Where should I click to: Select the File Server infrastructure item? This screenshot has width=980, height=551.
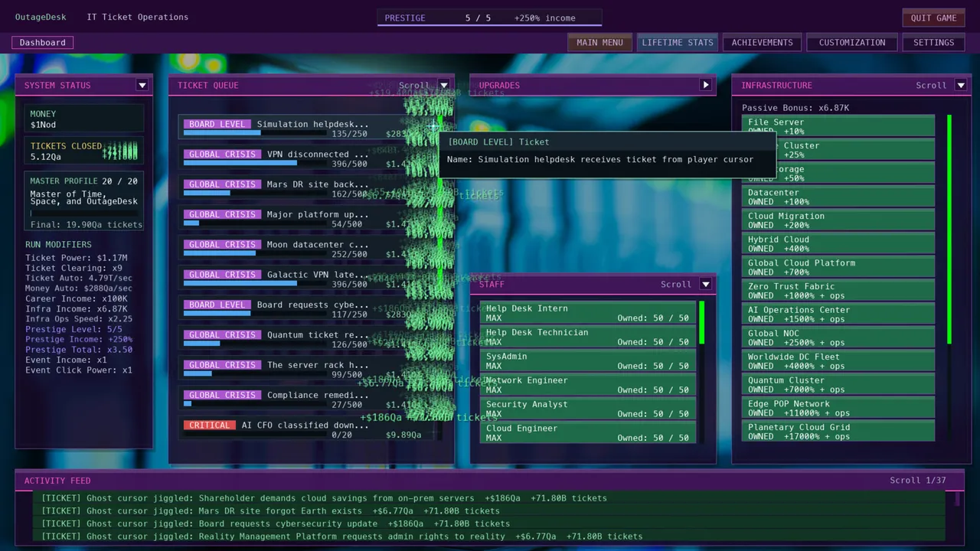pyautogui.click(x=838, y=126)
